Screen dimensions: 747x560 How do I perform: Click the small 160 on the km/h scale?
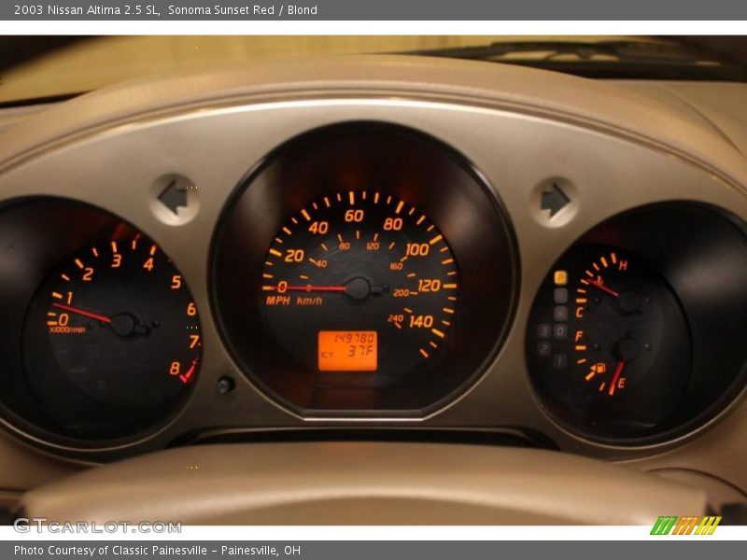coord(396,266)
